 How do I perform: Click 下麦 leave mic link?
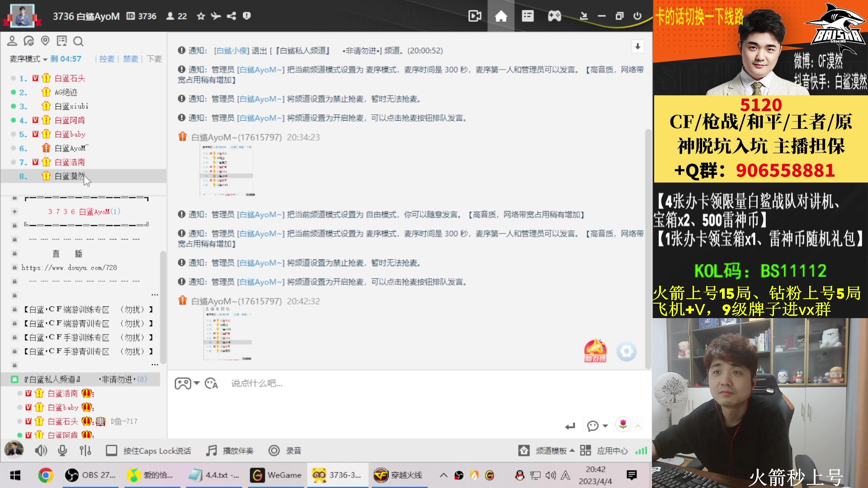tap(154, 59)
